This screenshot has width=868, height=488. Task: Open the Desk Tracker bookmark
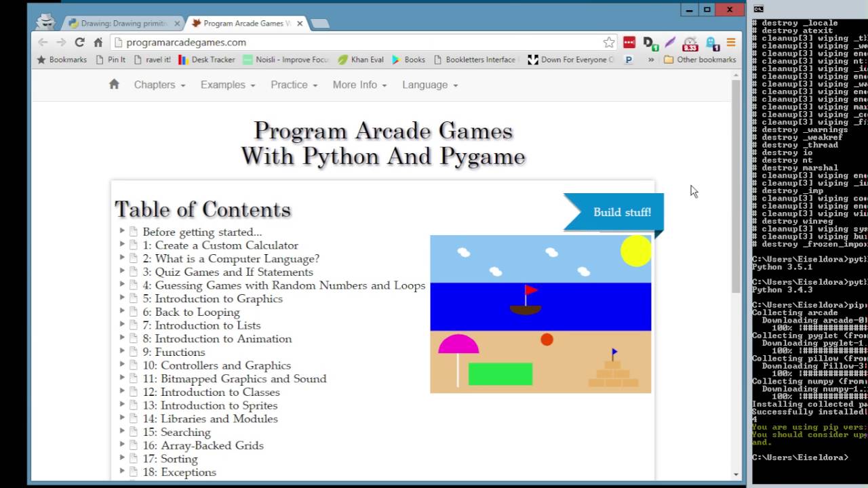tap(206, 60)
